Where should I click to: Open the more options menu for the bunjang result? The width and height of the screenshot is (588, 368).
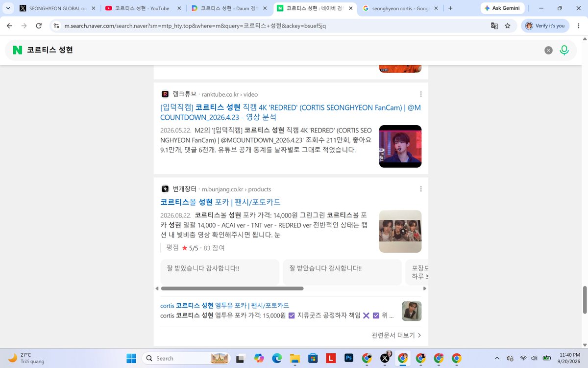421,189
